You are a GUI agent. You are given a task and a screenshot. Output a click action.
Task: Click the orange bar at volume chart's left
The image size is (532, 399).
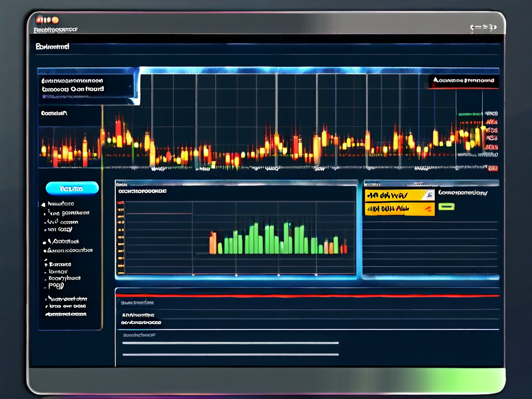pyautogui.click(x=212, y=243)
